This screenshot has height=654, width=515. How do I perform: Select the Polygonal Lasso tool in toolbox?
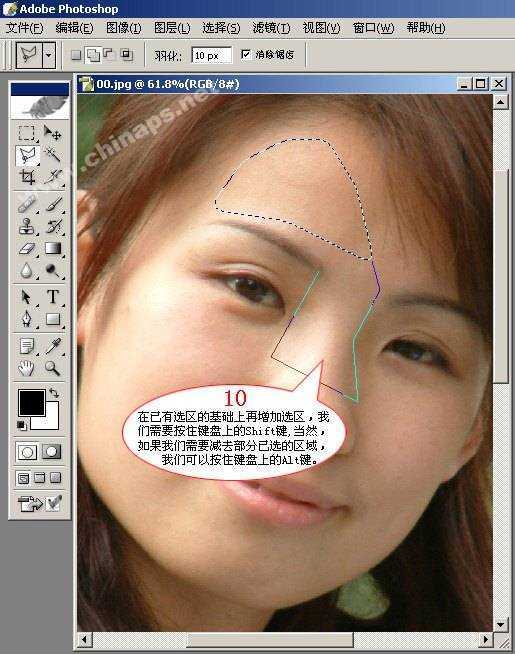click(x=28, y=156)
